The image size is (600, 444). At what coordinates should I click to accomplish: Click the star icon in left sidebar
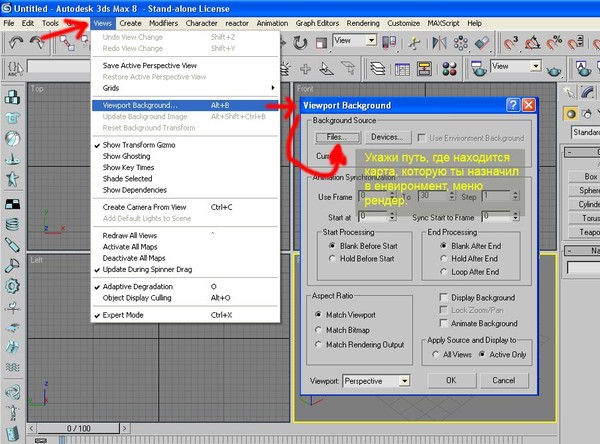coord(12,179)
